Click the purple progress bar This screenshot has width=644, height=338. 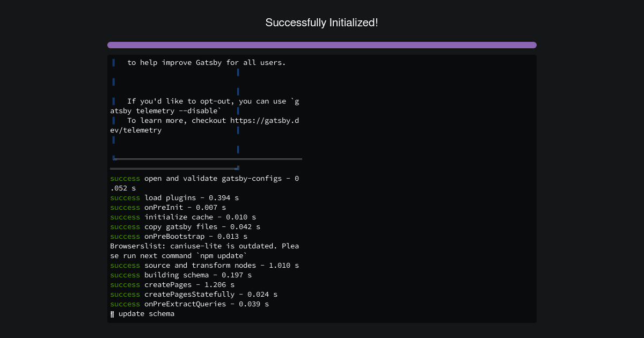coord(322,45)
